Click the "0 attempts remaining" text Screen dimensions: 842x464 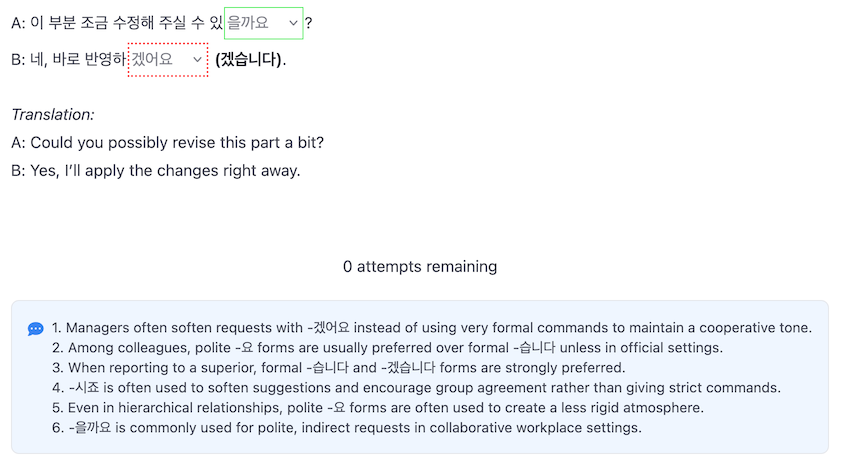point(420,267)
